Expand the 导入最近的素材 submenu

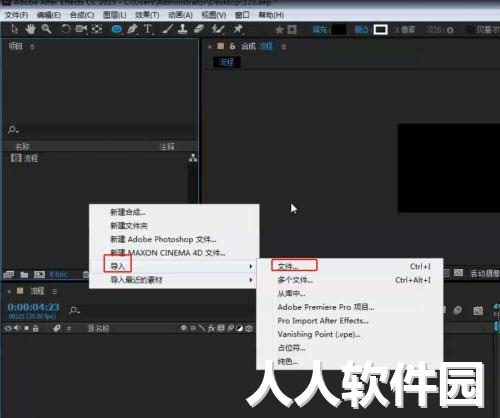coord(174,280)
